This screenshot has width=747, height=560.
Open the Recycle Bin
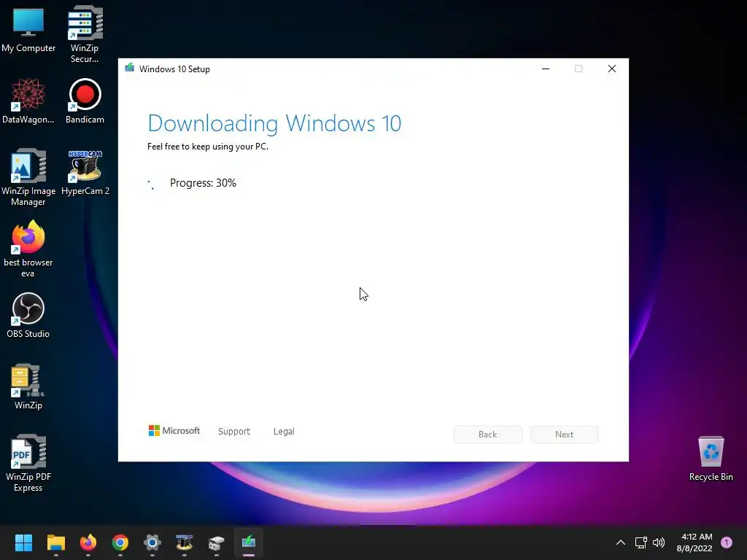(x=711, y=459)
